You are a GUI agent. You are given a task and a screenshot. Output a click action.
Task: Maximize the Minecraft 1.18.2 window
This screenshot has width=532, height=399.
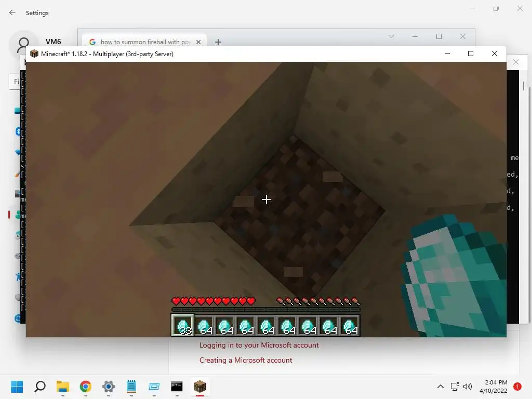(x=471, y=54)
